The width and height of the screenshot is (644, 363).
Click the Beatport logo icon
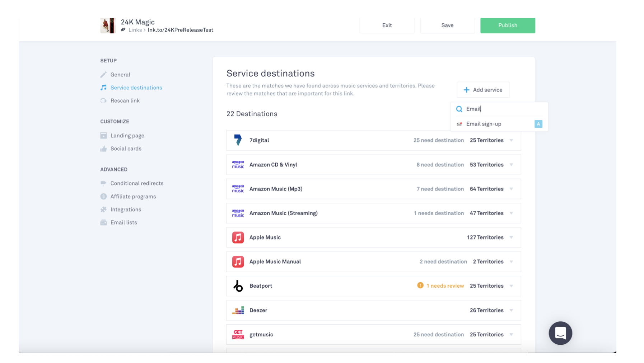click(238, 286)
